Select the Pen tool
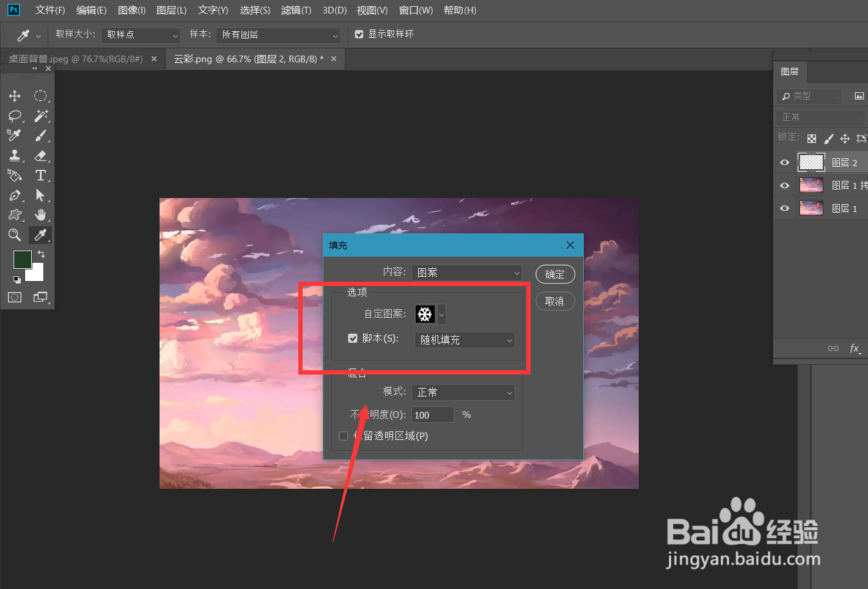The height and width of the screenshot is (589, 868). pyautogui.click(x=15, y=196)
